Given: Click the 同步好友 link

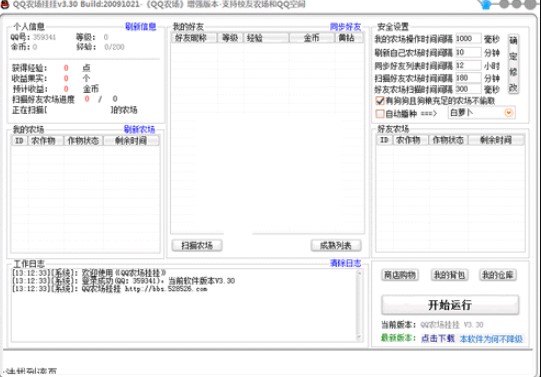Looking at the screenshot, I should (x=345, y=27).
